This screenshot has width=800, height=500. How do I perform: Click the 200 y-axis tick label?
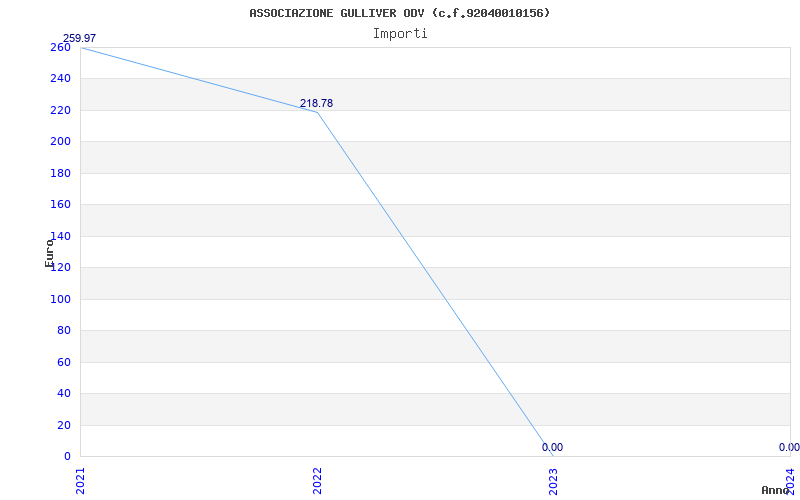click(x=60, y=142)
